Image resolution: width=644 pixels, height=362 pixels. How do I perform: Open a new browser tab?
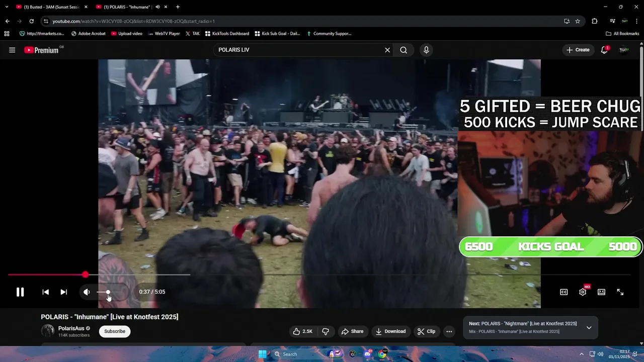pyautogui.click(x=178, y=7)
